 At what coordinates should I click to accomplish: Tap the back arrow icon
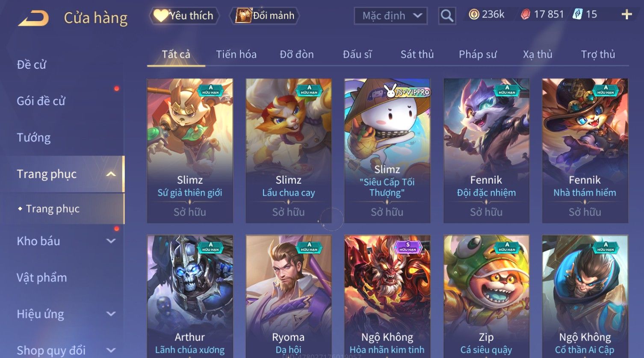tap(34, 18)
